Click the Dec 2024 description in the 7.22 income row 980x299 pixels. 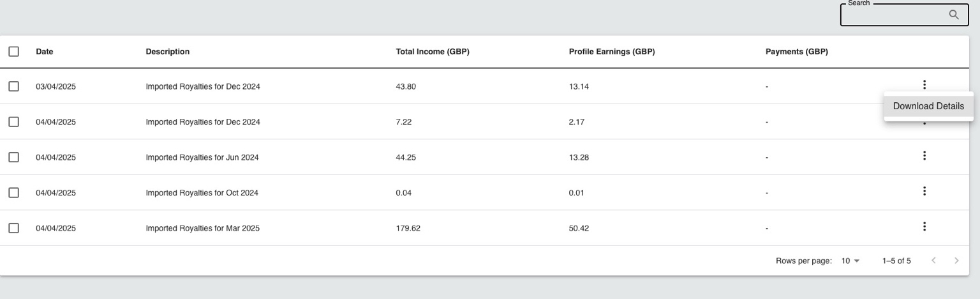point(203,122)
